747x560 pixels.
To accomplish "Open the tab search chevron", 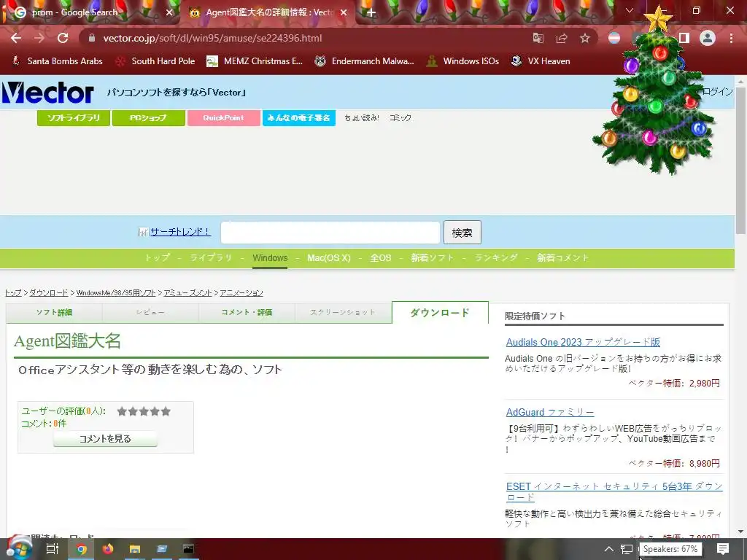I will (630, 10).
